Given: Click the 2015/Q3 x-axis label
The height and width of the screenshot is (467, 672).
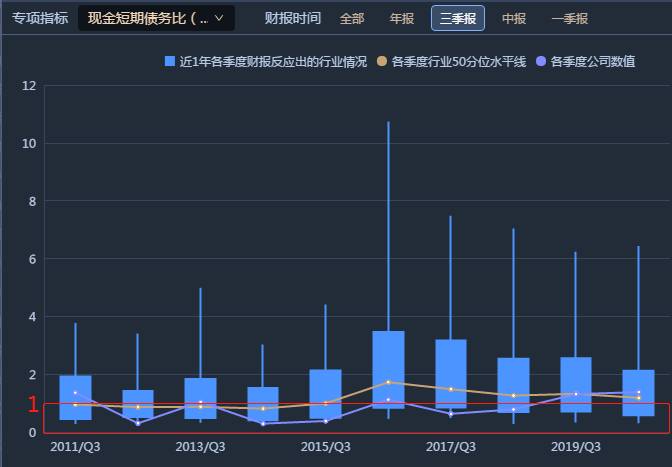Looking at the screenshot, I should pyautogui.click(x=326, y=446).
